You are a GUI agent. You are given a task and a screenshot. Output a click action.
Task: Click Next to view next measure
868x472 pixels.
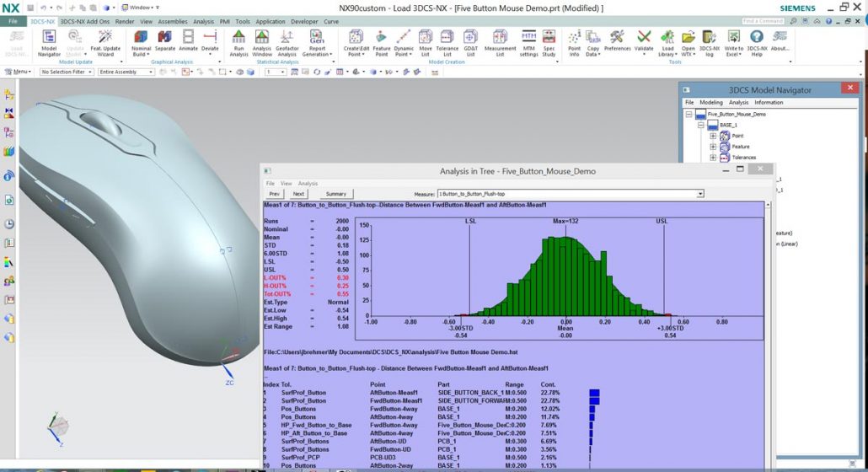pos(298,194)
